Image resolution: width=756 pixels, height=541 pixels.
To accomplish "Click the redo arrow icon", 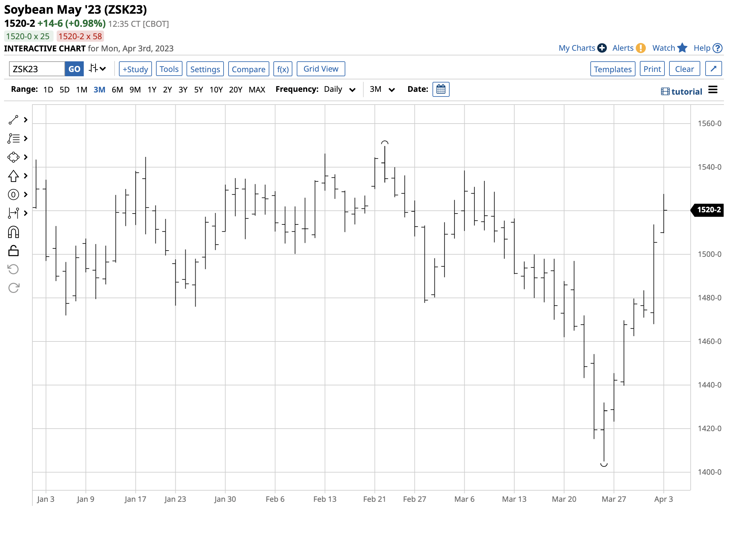I will coord(13,288).
